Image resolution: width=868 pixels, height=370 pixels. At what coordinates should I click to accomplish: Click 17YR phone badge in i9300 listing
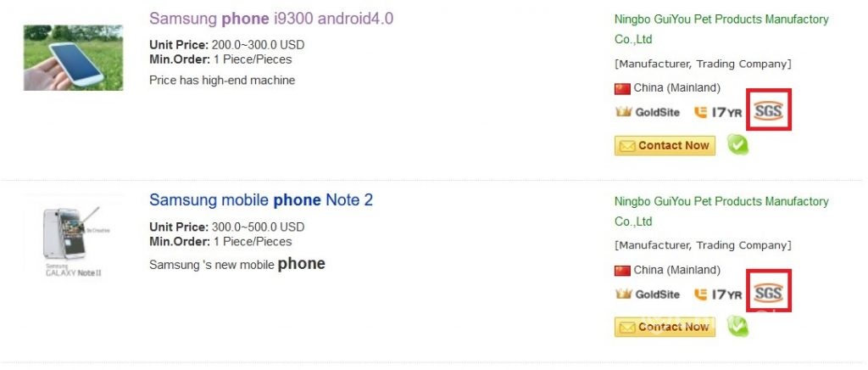click(x=718, y=112)
